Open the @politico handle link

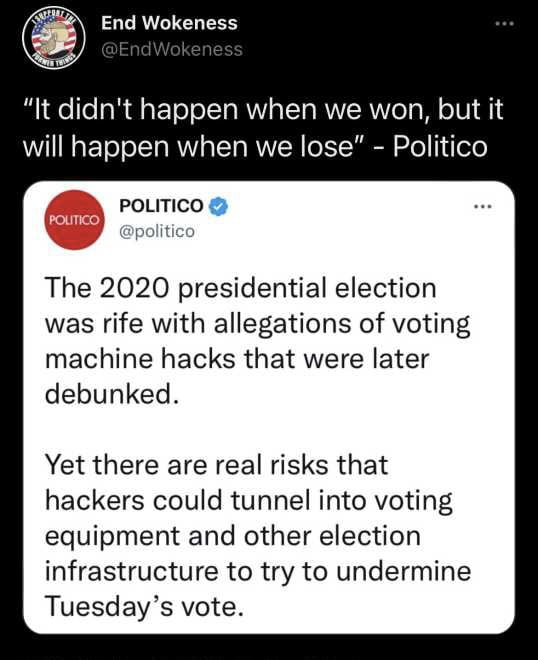click(157, 231)
